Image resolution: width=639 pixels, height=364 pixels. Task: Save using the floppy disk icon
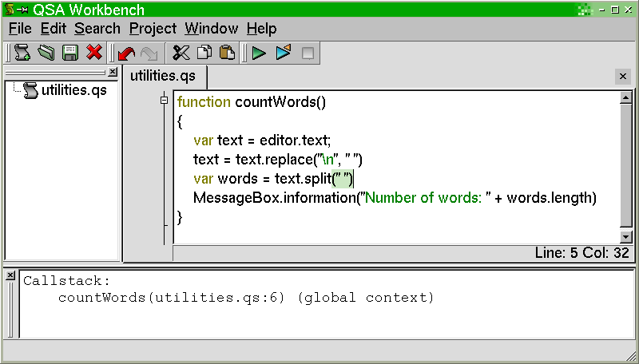point(70,53)
